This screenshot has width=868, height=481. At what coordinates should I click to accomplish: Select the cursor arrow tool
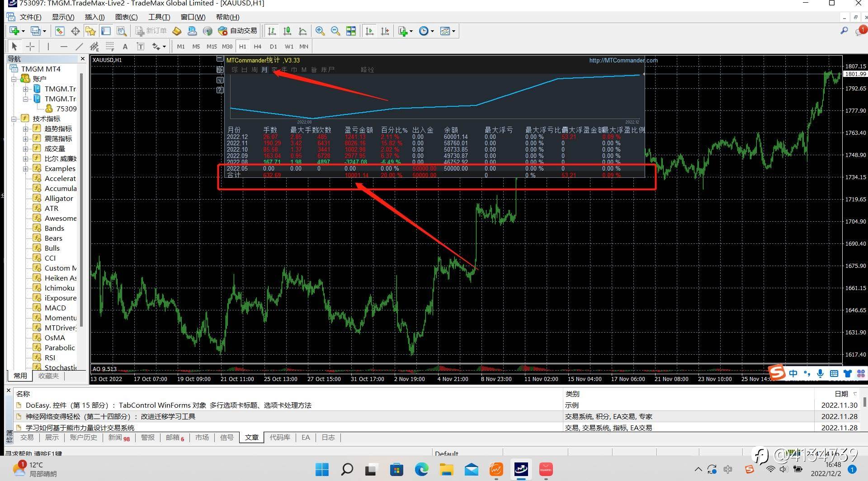click(14, 46)
